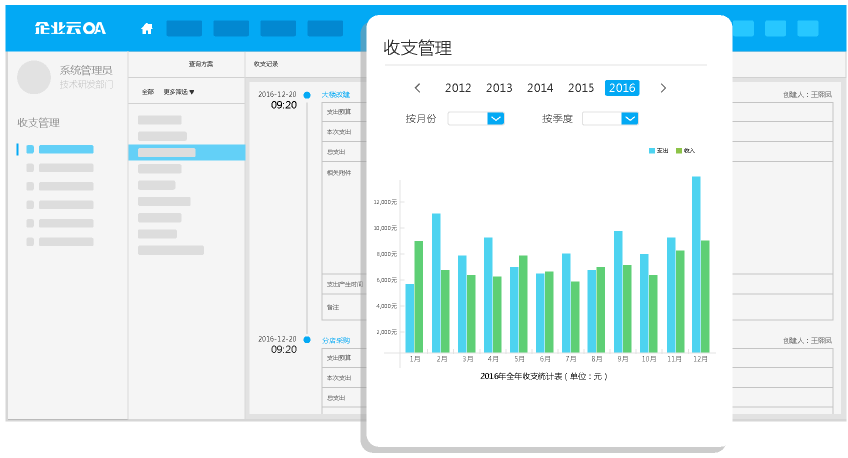
Task: Open the 按月份 month dropdown
Action: [x=495, y=118]
